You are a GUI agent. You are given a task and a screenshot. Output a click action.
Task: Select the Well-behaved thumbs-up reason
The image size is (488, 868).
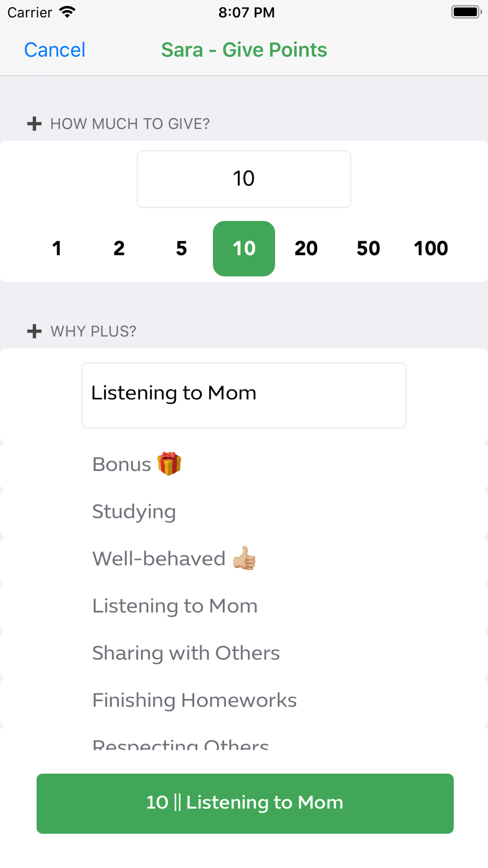tap(244, 559)
